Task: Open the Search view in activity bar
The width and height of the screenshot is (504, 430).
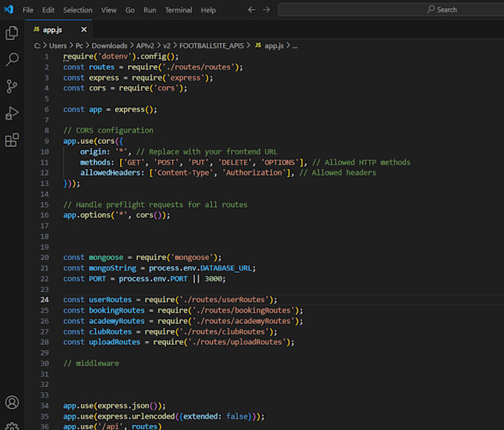Action: [x=12, y=59]
